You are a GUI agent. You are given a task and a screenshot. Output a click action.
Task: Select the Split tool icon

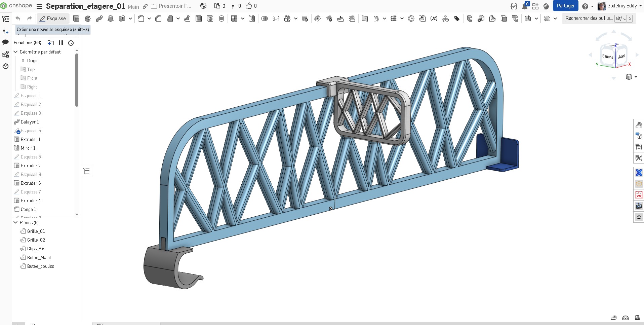click(276, 19)
